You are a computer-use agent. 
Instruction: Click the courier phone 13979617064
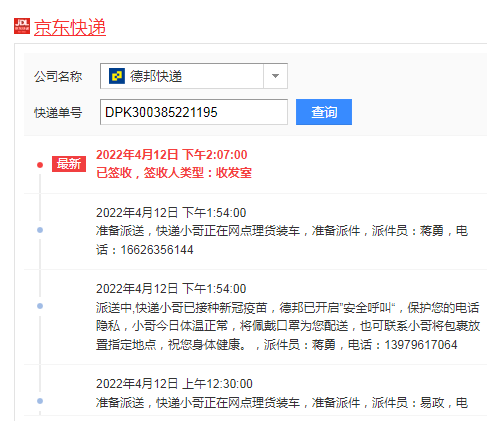coord(421,345)
